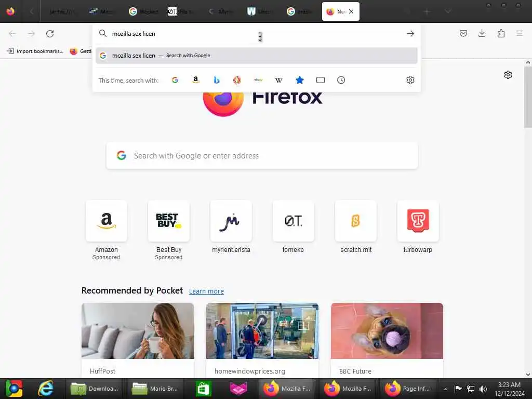Open volume speaker tray icon
The image size is (532, 399).
[x=483, y=389]
